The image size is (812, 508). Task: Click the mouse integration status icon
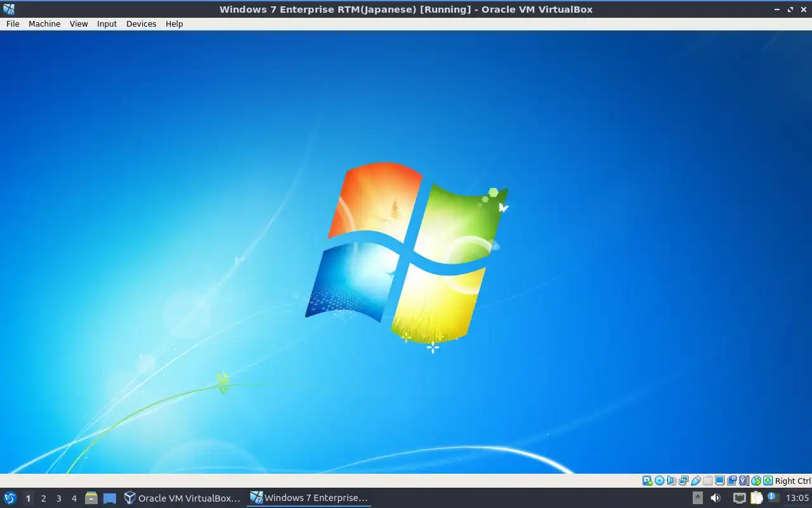(756, 481)
